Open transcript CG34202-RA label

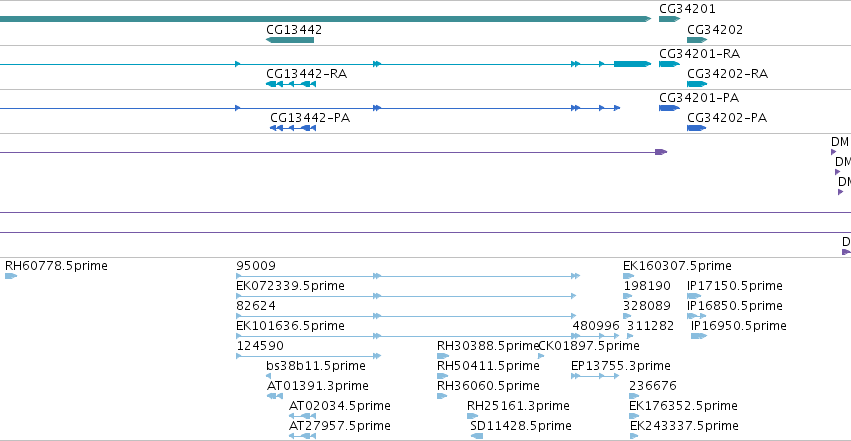[x=727, y=74]
